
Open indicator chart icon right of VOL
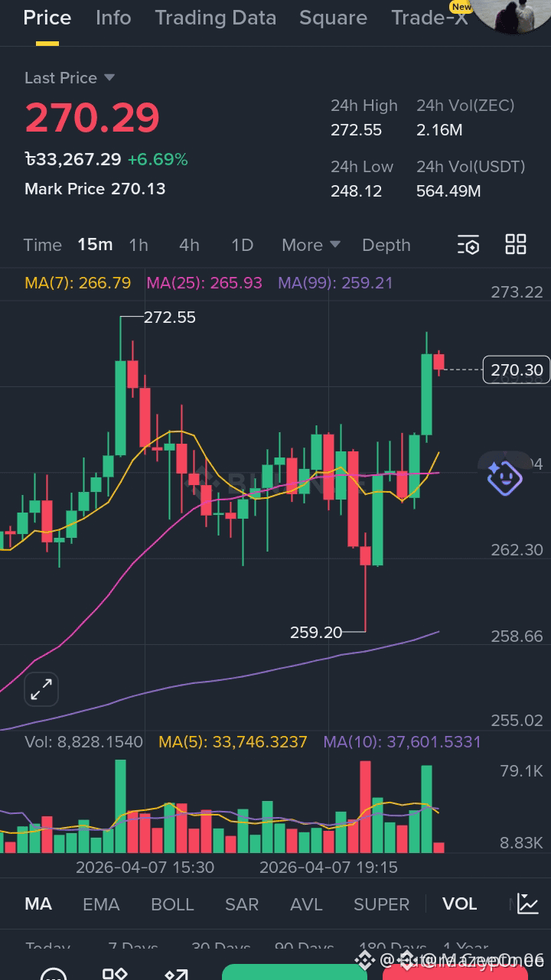click(x=528, y=903)
